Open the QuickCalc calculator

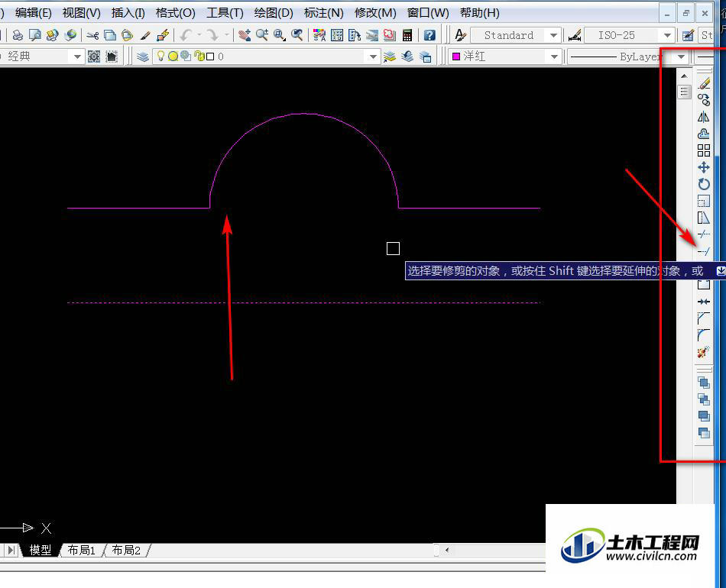click(407, 35)
